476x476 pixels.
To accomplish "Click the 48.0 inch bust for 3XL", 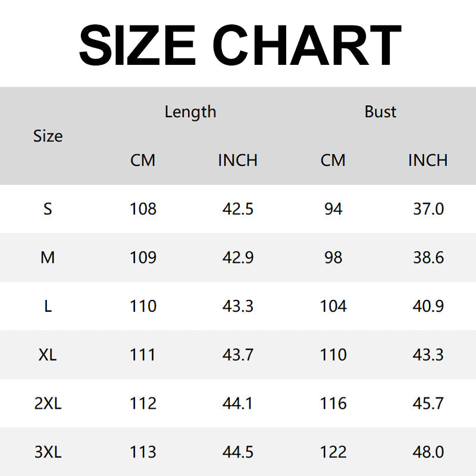I will [x=428, y=452].
